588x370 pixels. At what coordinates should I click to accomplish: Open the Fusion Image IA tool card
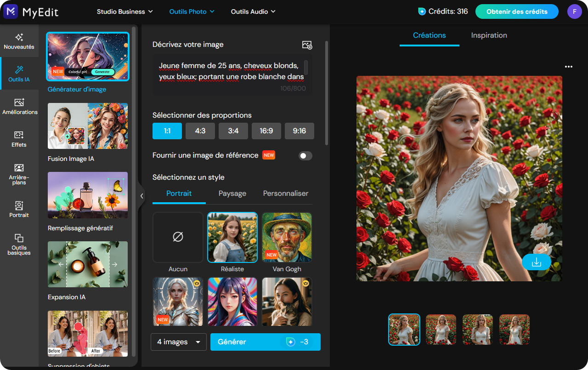coord(88,126)
